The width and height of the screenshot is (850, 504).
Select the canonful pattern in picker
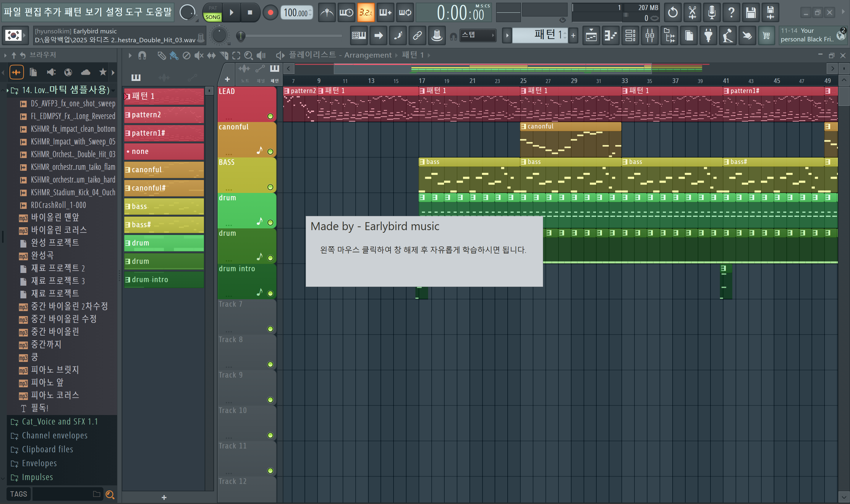pyautogui.click(x=164, y=170)
